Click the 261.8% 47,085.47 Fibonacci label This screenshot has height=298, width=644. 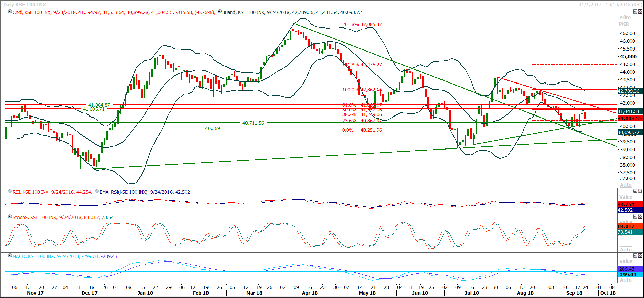362,24
